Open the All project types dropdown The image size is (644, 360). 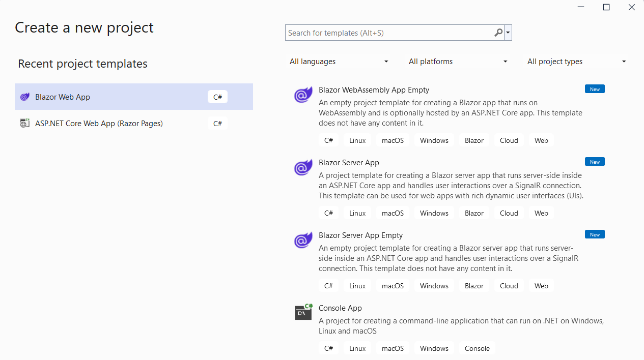click(575, 61)
